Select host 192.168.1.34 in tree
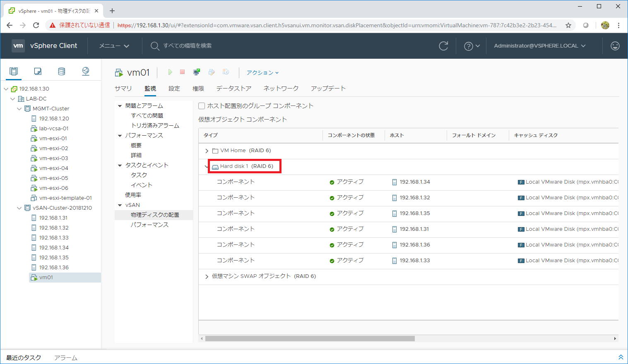Viewport: 628px width, 364px height. pyautogui.click(x=54, y=248)
